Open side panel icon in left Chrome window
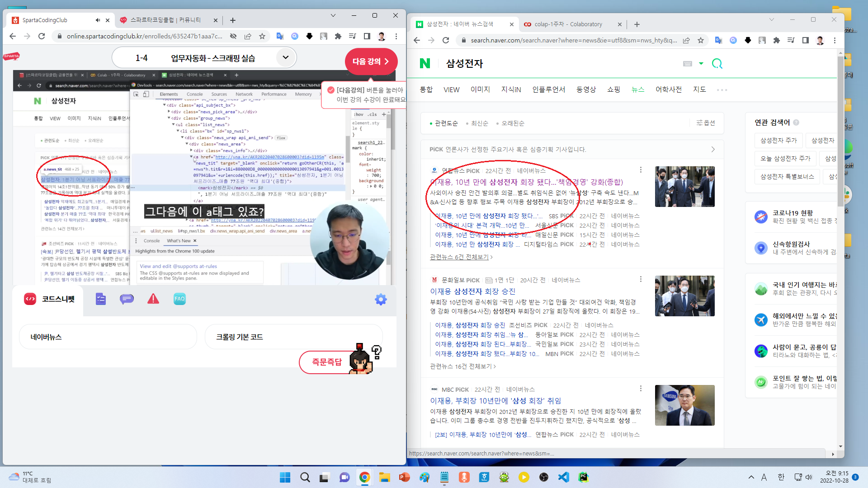The width and height of the screenshot is (868, 488). (367, 36)
